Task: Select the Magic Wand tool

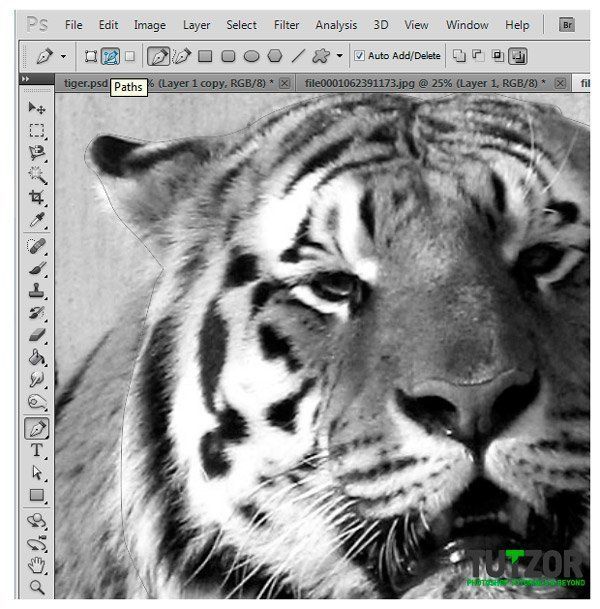Action: pos(37,175)
